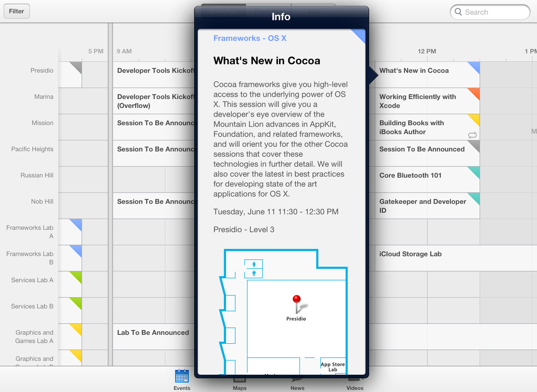Viewport: 537px width, 392px height.
Task: Tap blue flag in Frameworks Lab A row
Action: coord(77,224)
